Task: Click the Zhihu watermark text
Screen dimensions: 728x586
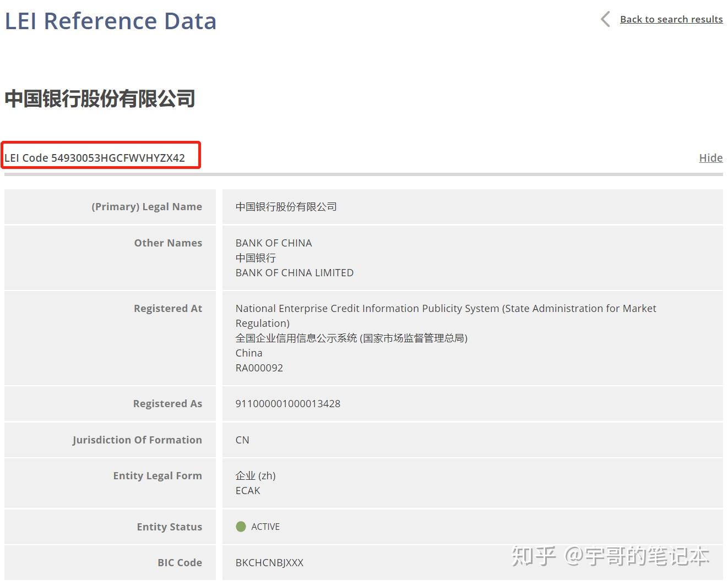Action: tap(610, 556)
